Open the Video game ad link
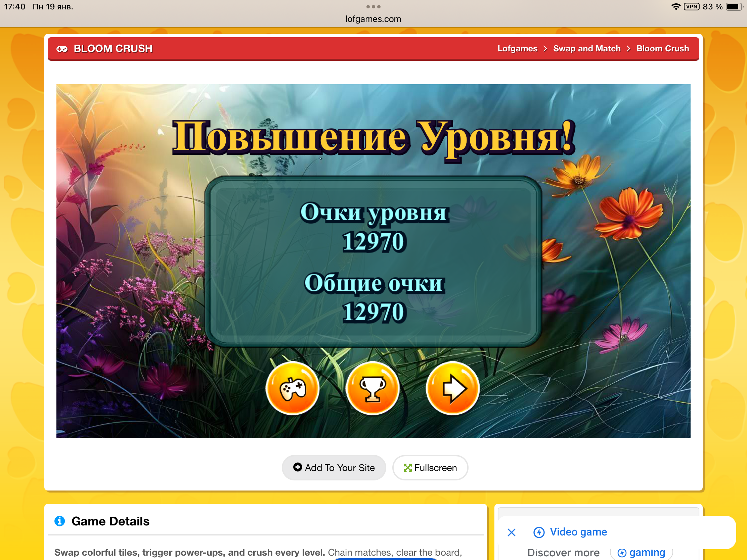 coord(578,532)
